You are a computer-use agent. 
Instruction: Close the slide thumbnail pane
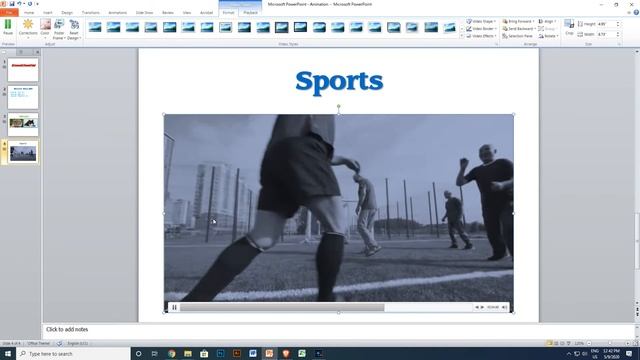click(x=37, y=52)
